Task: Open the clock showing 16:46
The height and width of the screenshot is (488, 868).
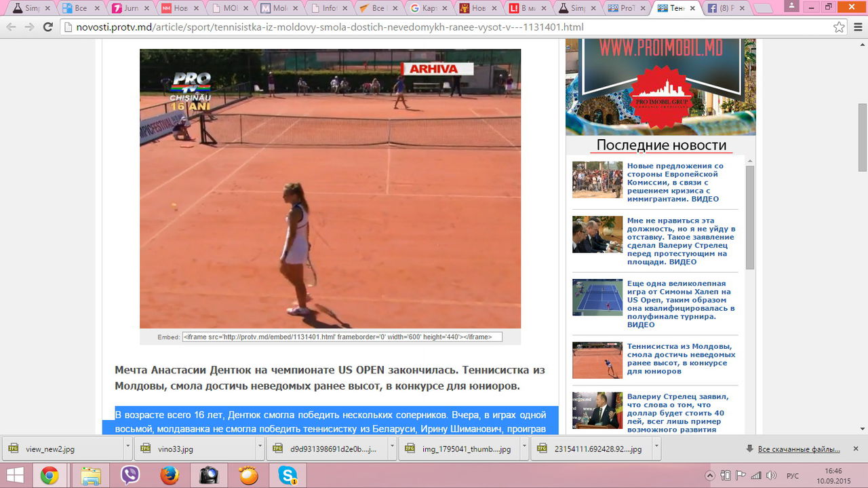Action: click(x=833, y=476)
